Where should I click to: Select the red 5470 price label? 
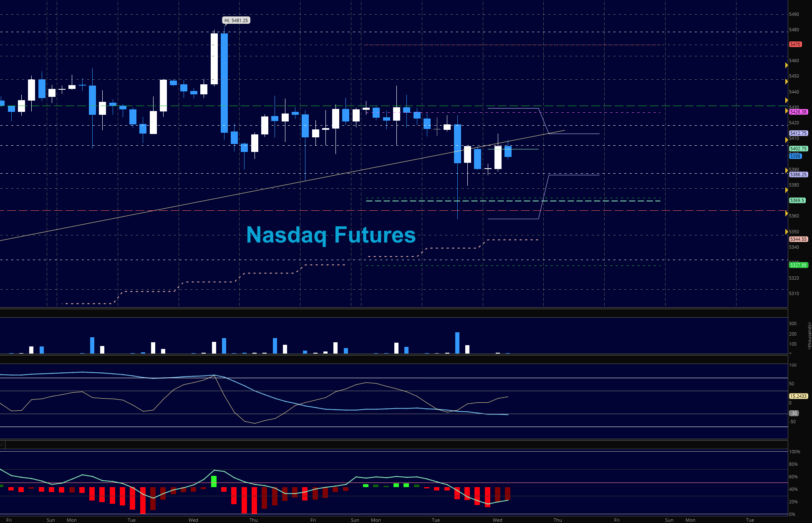click(795, 44)
